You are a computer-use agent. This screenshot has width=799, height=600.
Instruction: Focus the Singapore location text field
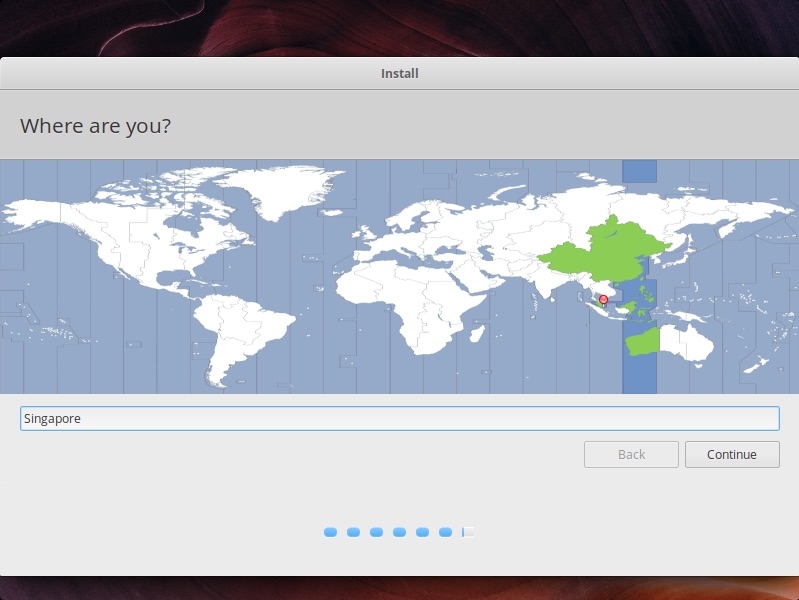tap(400, 419)
